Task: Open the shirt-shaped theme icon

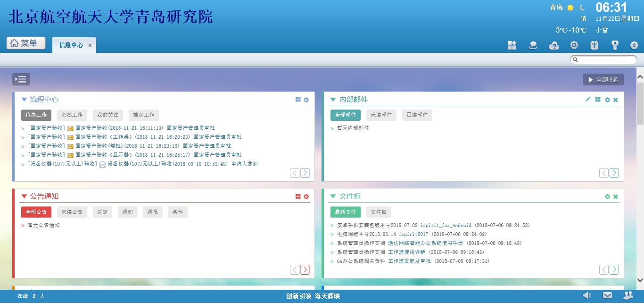Action: 594,45
